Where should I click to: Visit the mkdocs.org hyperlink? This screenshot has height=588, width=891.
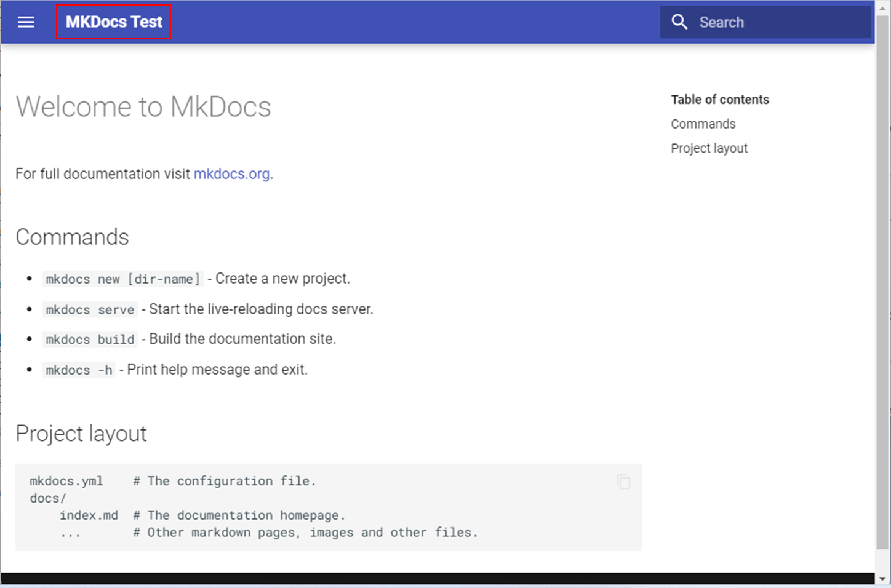coord(232,174)
